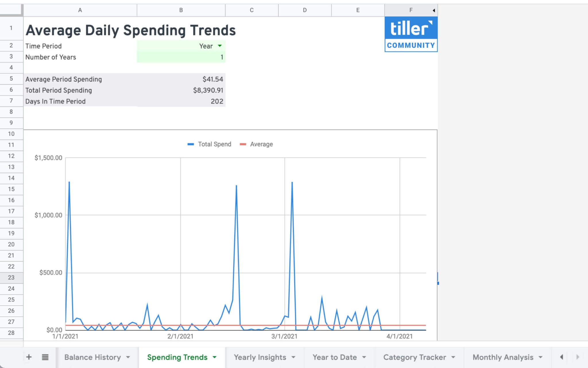Select the Total Period Spending amount cell
The width and height of the screenshot is (588, 368).
click(181, 90)
